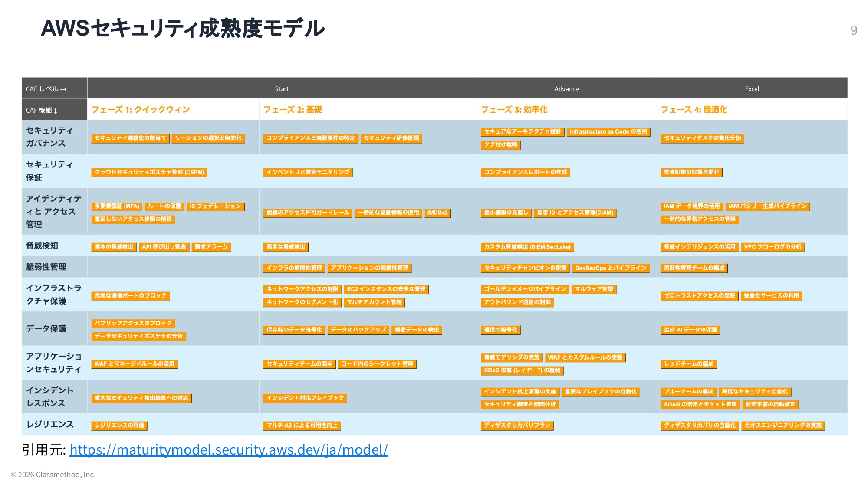This screenshot has width=868, height=488.
Task: Select the 'リージョンの選択と無効化' tag
Action: click(208, 138)
